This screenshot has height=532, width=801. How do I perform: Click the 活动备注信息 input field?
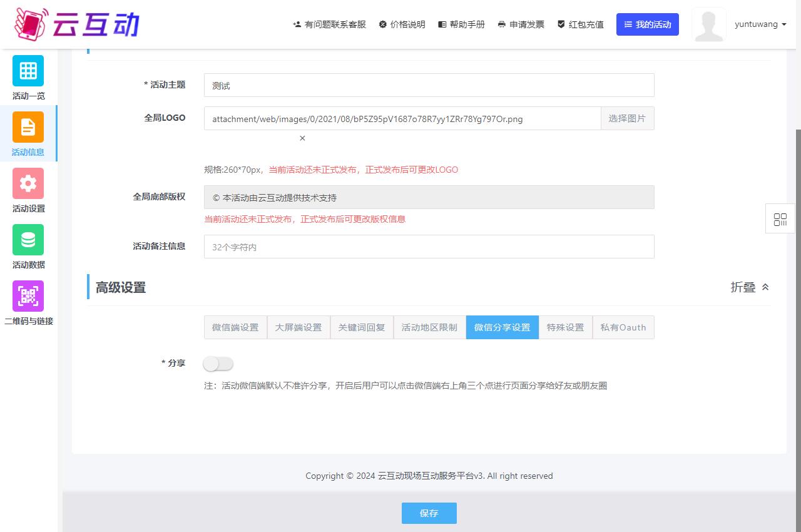[429, 247]
